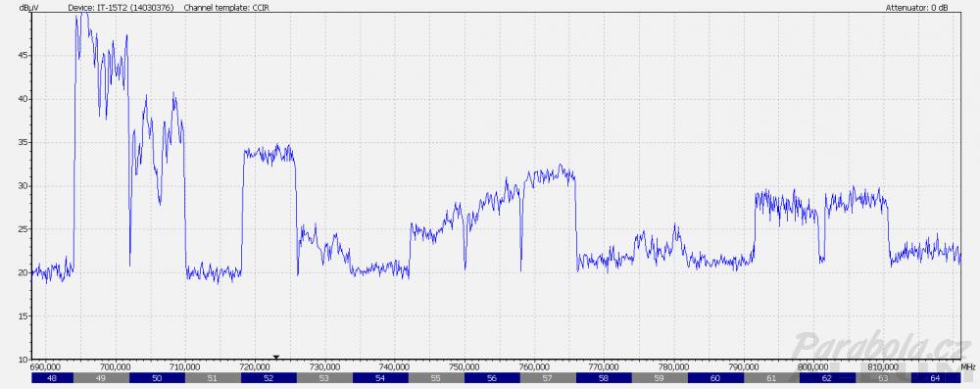
Task: Select channel 58 block in channel bar
Action: click(604, 378)
